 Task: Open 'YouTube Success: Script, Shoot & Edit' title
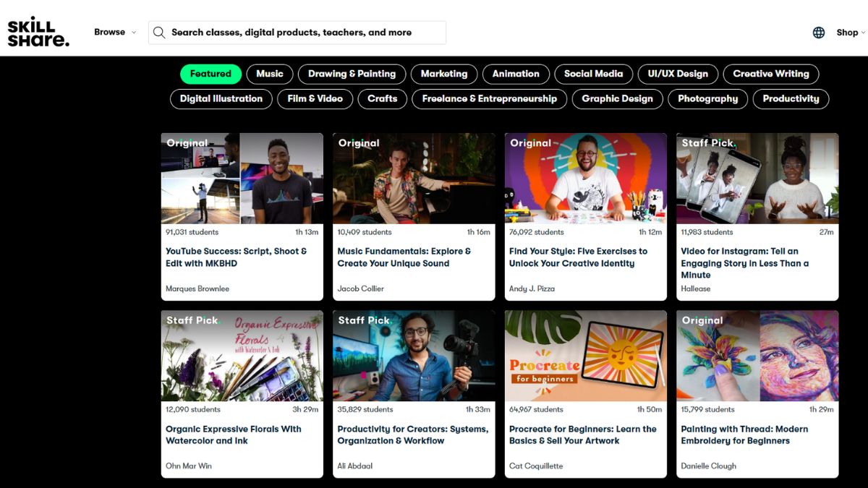[x=237, y=257]
